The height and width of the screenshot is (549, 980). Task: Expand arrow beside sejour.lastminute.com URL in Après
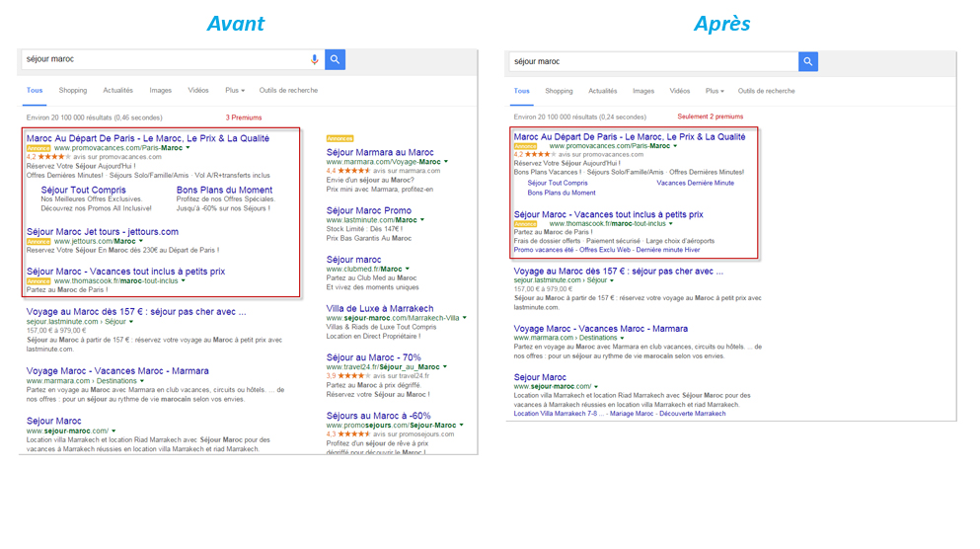(612, 280)
